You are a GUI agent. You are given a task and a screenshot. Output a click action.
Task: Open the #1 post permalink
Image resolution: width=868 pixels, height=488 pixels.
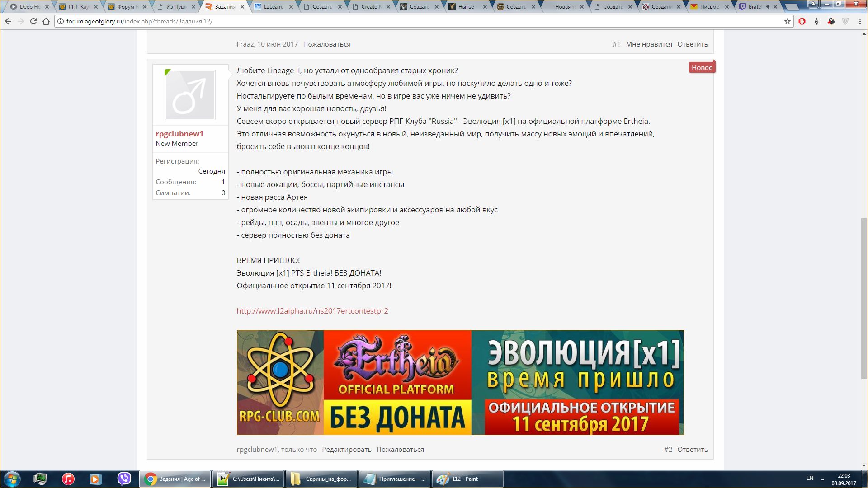click(616, 44)
